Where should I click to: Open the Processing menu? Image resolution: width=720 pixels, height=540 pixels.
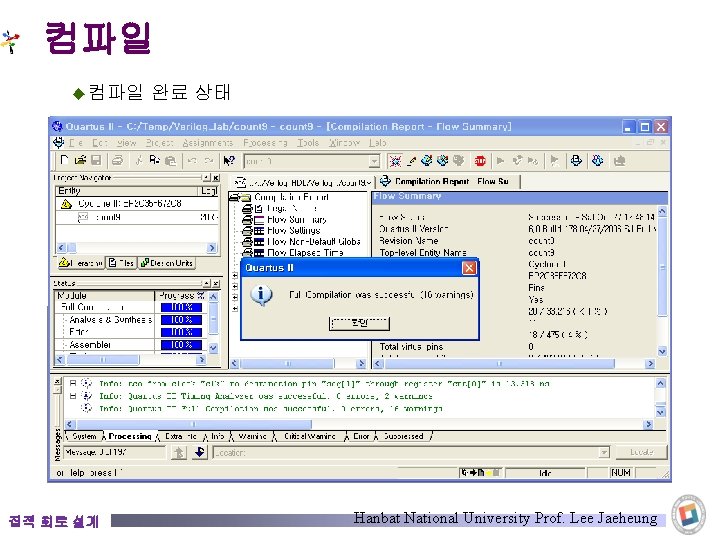click(x=265, y=143)
